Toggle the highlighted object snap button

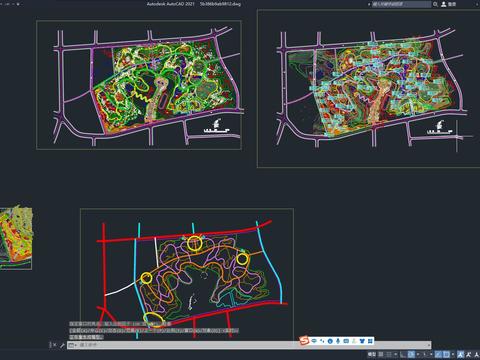tap(447, 354)
